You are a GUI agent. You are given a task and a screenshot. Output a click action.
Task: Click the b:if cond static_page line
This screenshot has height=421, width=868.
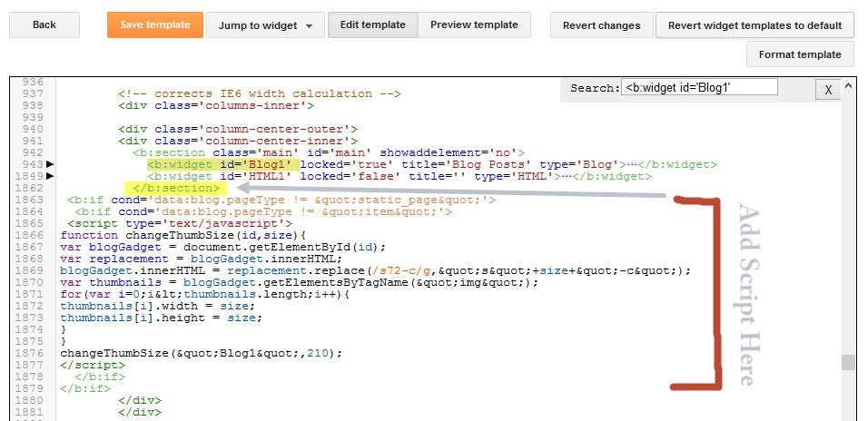pyautogui.click(x=281, y=200)
